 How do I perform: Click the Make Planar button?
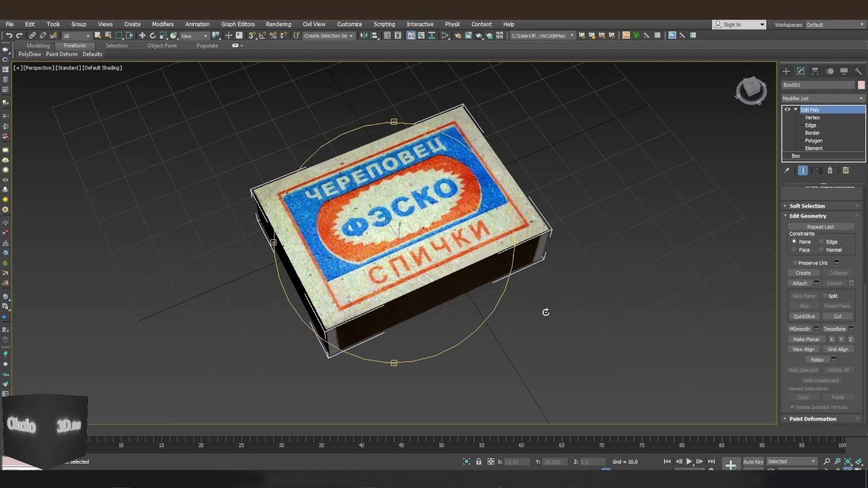click(806, 339)
